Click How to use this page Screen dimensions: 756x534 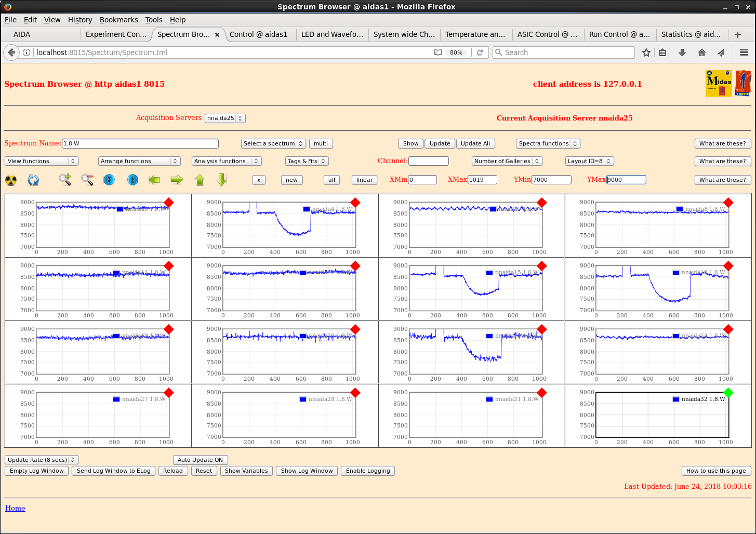coord(716,471)
